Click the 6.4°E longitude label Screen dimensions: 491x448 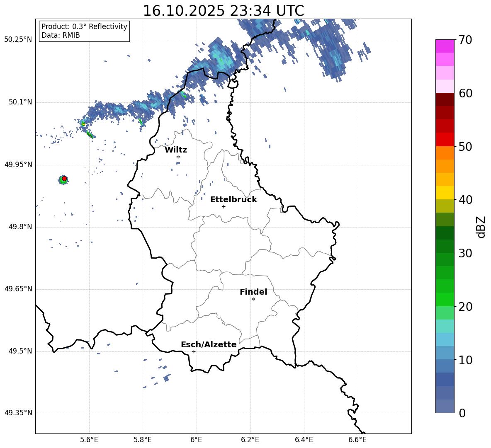(x=304, y=440)
